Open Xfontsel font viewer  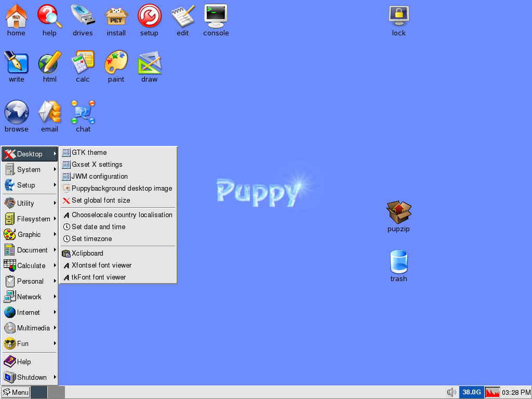pyautogui.click(x=118, y=265)
